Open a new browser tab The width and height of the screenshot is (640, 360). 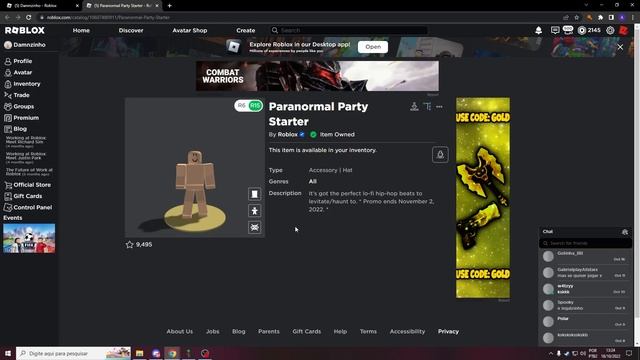tap(169, 6)
